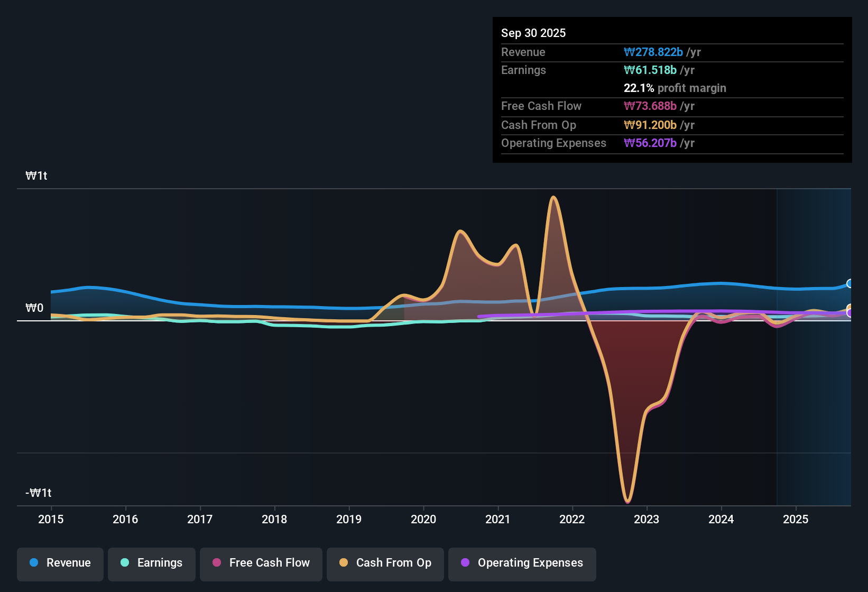The image size is (868, 592).
Task: Click the blue Revenue legend dot
Action: [33, 563]
